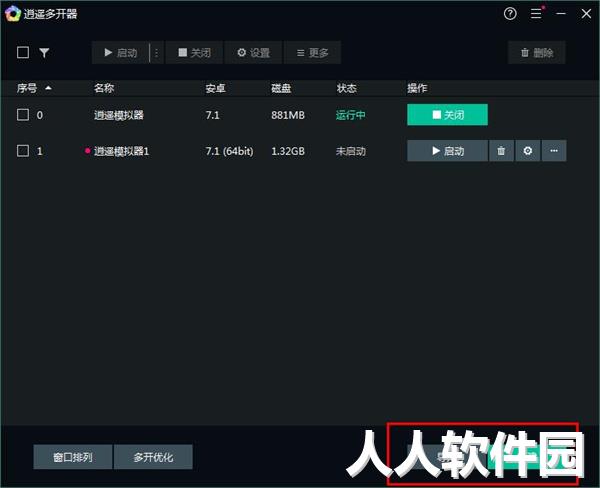The width and height of the screenshot is (600, 488).
Task: Open the help question mark icon
Action: (510, 14)
